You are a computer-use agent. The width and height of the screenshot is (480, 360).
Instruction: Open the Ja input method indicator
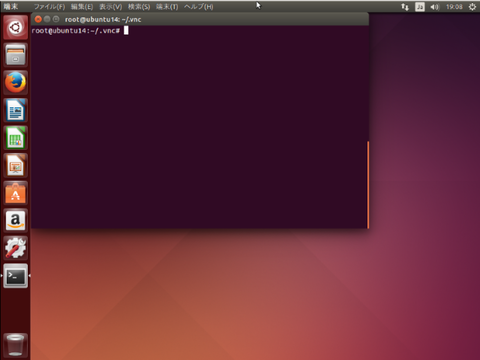420,7
